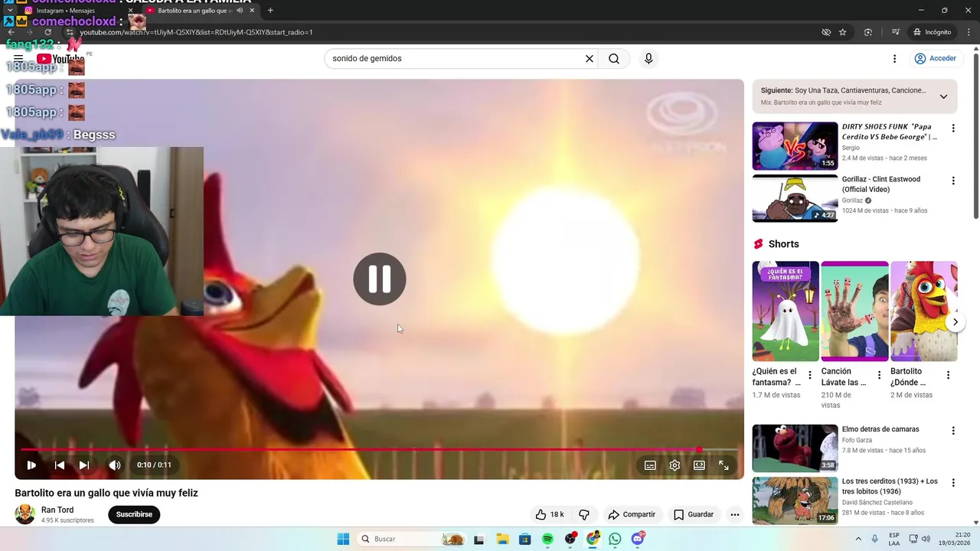Image resolution: width=980 pixels, height=551 pixels.
Task: Open Ran Tord channel avatar
Action: 25,515
